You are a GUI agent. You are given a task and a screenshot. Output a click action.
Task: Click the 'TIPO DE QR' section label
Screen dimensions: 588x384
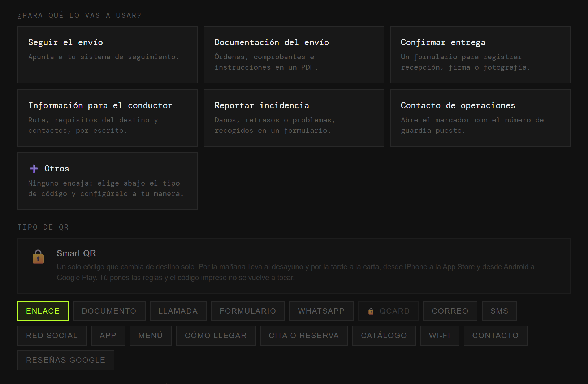click(x=43, y=227)
